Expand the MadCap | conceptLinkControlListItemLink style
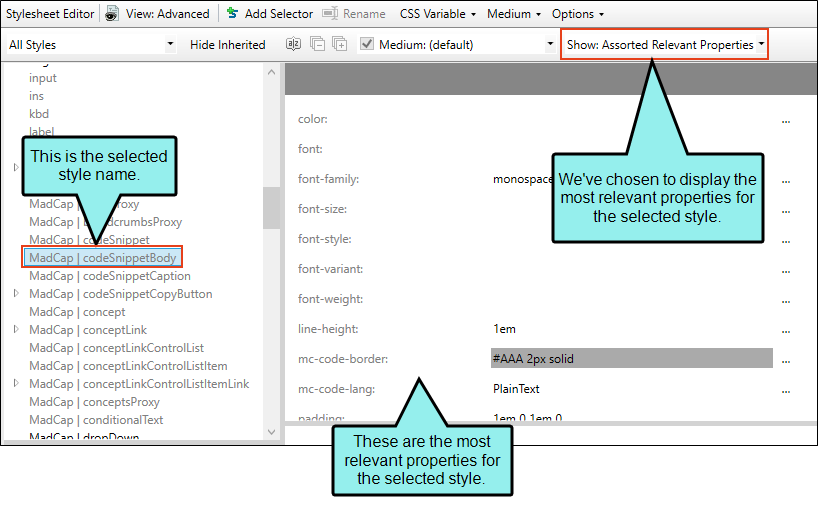The height and width of the screenshot is (505, 818). 16,383
